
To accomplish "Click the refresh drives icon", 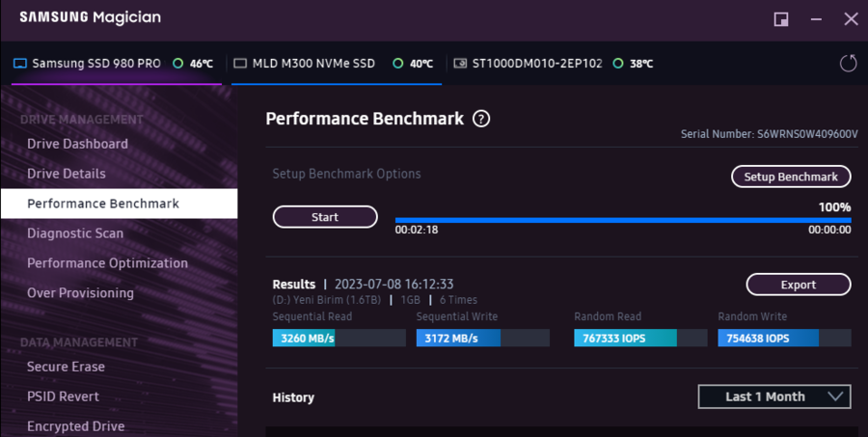I will click(x=848, y=64).
